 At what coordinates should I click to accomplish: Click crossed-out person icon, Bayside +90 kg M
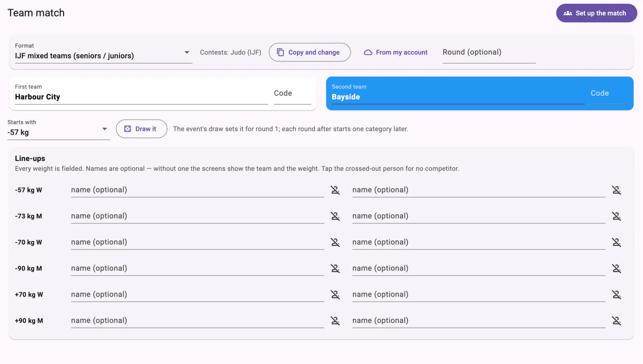click(x=616, y=321)
